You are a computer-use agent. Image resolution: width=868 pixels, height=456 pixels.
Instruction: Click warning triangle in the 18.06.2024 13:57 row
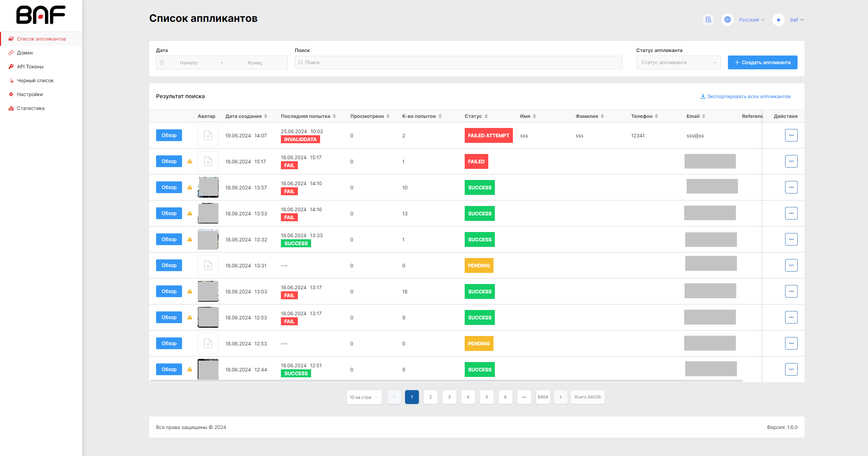coord(190,187)
